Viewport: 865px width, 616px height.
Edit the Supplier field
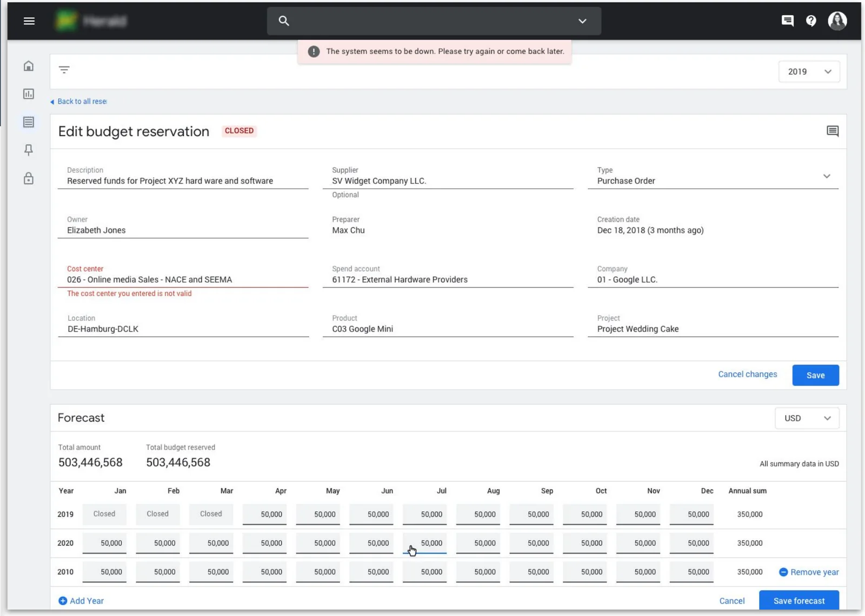[x=448, y=176]
